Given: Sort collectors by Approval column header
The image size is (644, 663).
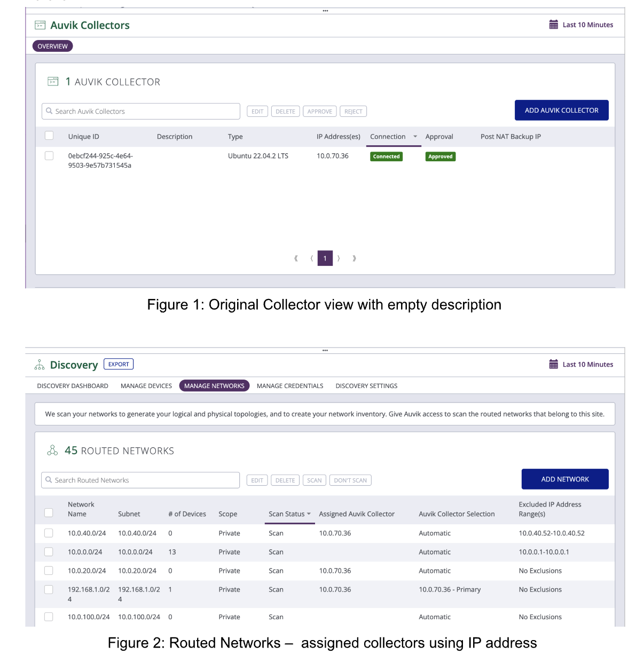Looking at the screenshot, I should tap(439, 137).
